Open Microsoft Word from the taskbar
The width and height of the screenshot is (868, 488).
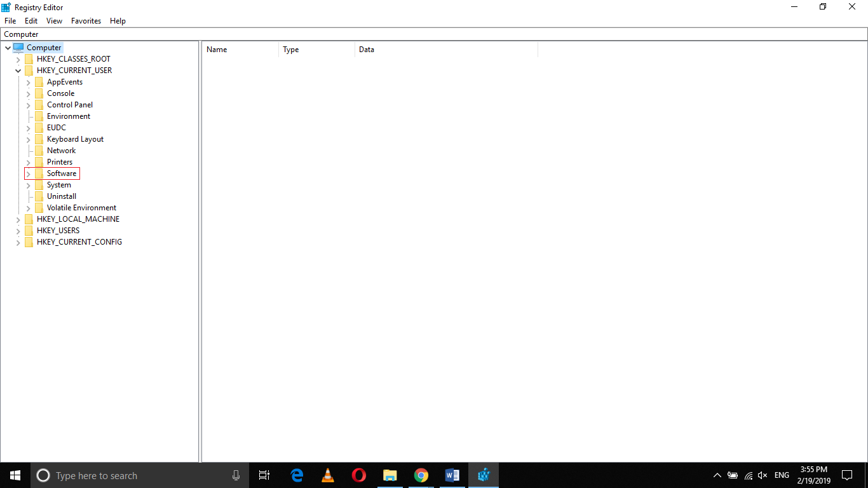coord(452,475)
